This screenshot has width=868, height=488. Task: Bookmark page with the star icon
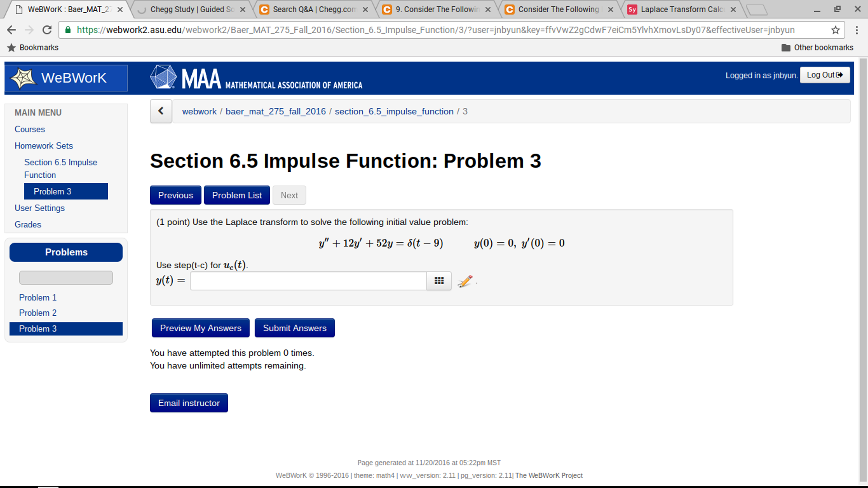[x=835, y=30]
